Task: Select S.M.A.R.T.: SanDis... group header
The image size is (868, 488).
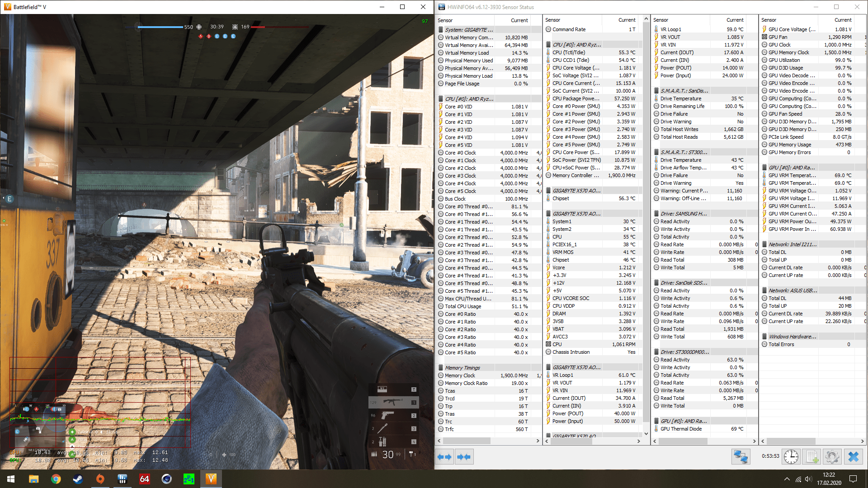Action: click(704, 91)
